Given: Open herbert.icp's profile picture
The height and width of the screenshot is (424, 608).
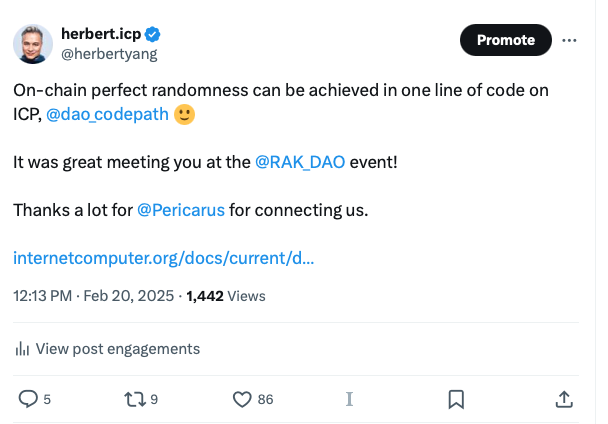Looking at the screenshot, I should (33, 44).
